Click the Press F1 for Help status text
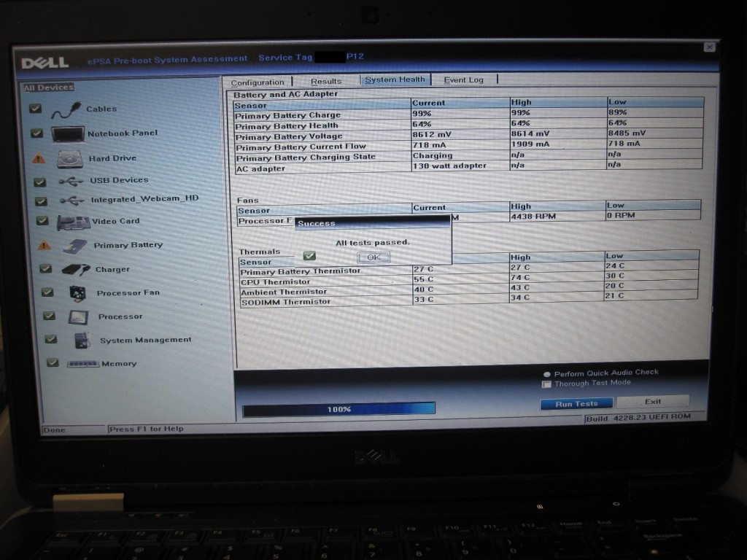The height and width of the screenshot is (560, 747). click(x=146, y=429)
